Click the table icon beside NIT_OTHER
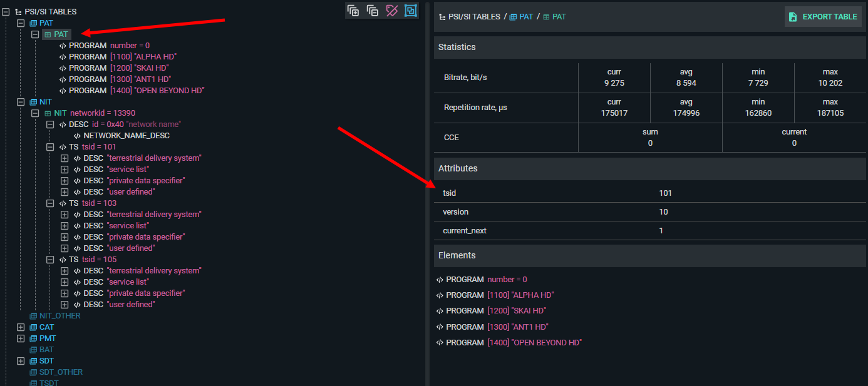The image size is (868, 386). [33, 316]
